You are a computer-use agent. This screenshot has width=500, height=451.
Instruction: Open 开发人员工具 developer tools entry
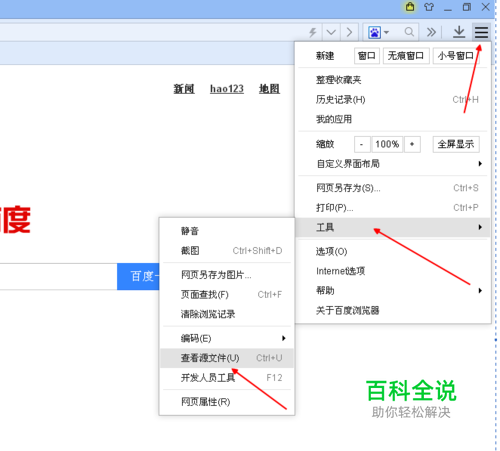227,378
